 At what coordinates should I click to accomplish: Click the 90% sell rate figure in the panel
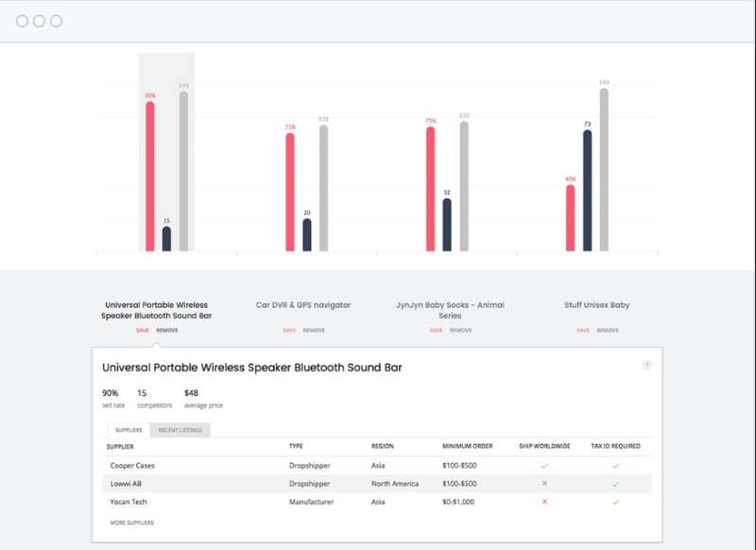pyautogui.click(x=110, y=393)
